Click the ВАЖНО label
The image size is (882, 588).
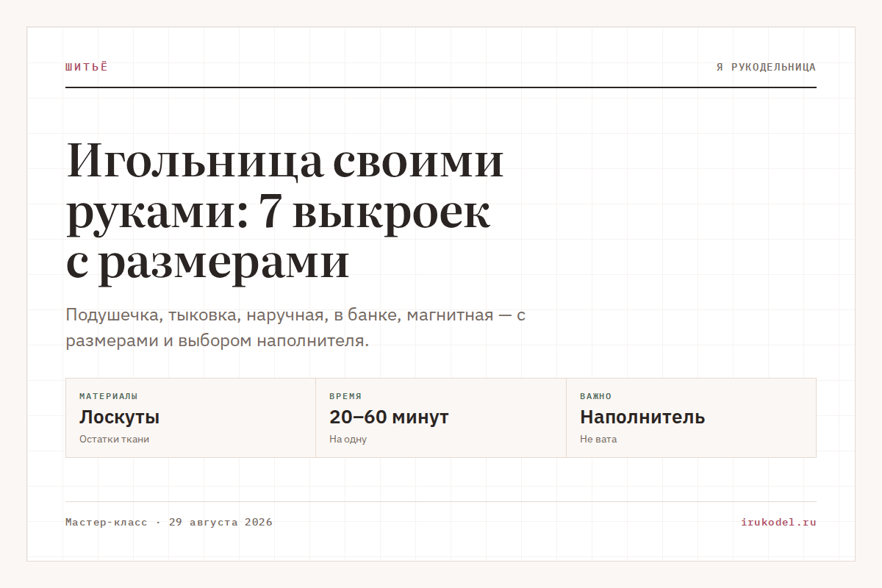click(x=596, y=396)
